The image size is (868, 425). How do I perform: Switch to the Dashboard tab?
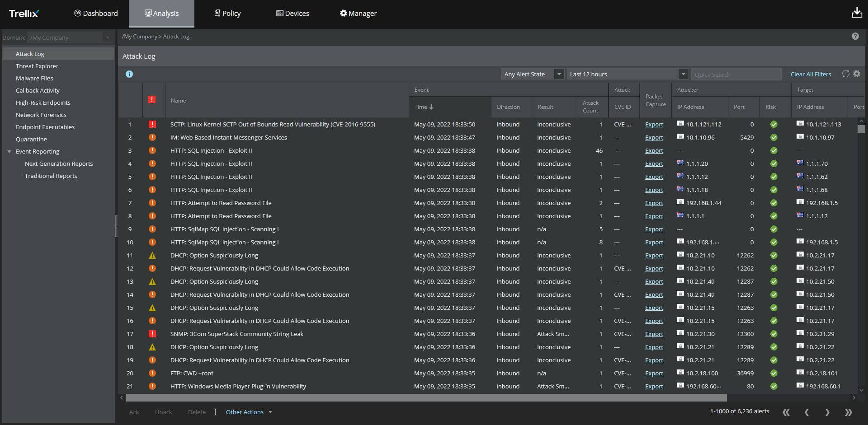tap(96, 13)
